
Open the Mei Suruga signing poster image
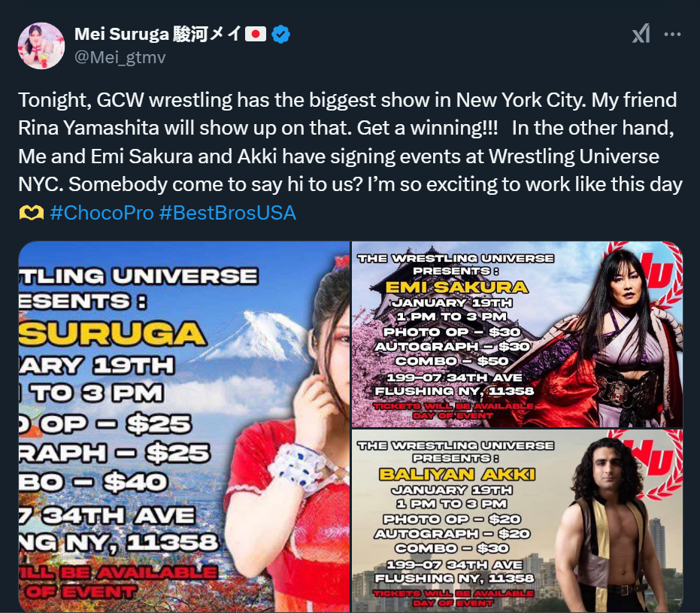tap(184, 426)
